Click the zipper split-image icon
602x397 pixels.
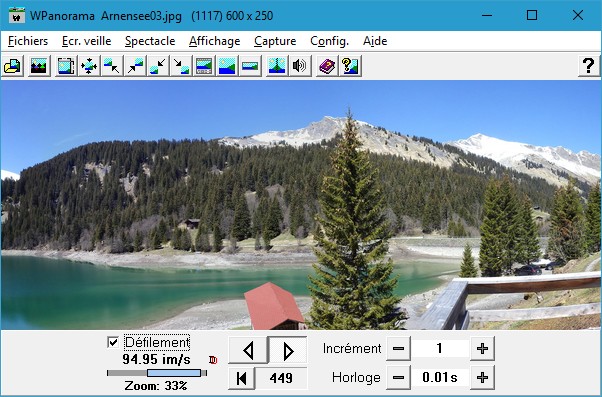pyautogui.click(x=277, y=66)
